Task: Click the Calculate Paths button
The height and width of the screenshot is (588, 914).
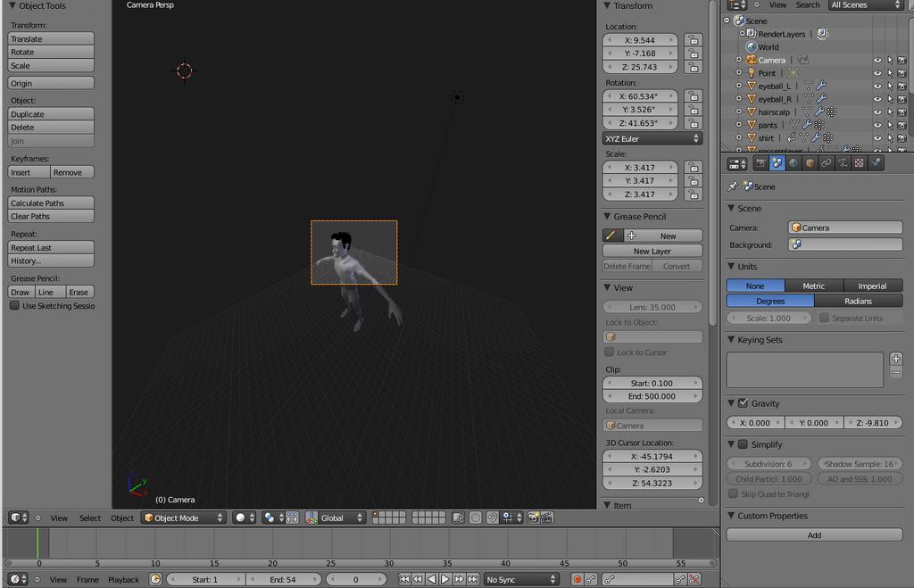Action: pyautogui.click(x=51, y=203)
